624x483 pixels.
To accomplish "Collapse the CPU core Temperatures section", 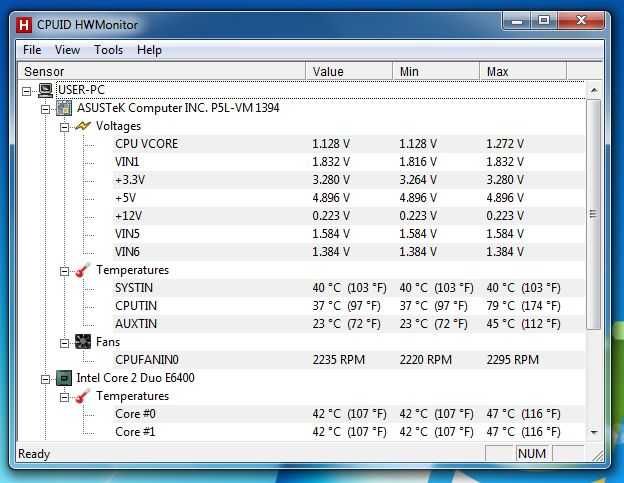I will (64, 397).
